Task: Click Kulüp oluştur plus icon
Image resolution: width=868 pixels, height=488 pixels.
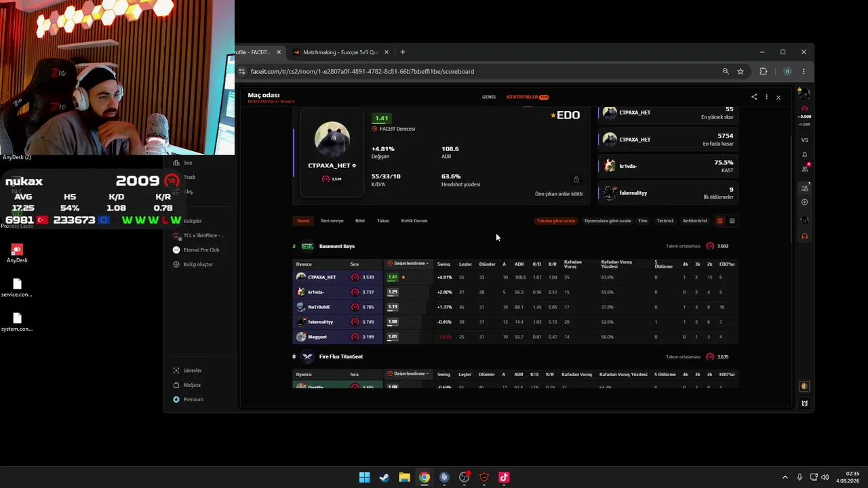Action: click(176, 264)
